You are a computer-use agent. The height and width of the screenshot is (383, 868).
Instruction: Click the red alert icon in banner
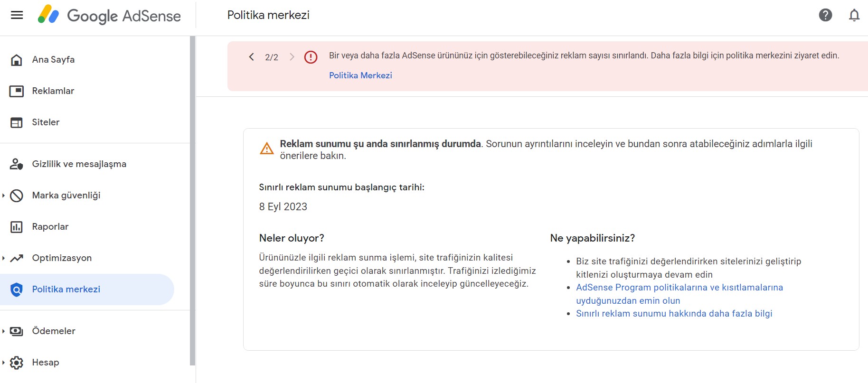coord(311,57)
